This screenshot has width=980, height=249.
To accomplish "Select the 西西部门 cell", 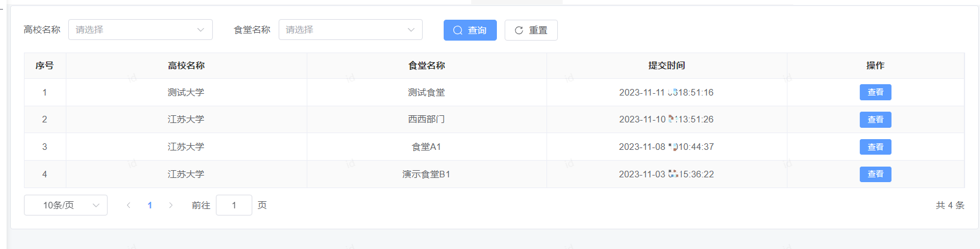I will (x=426, y=119).
